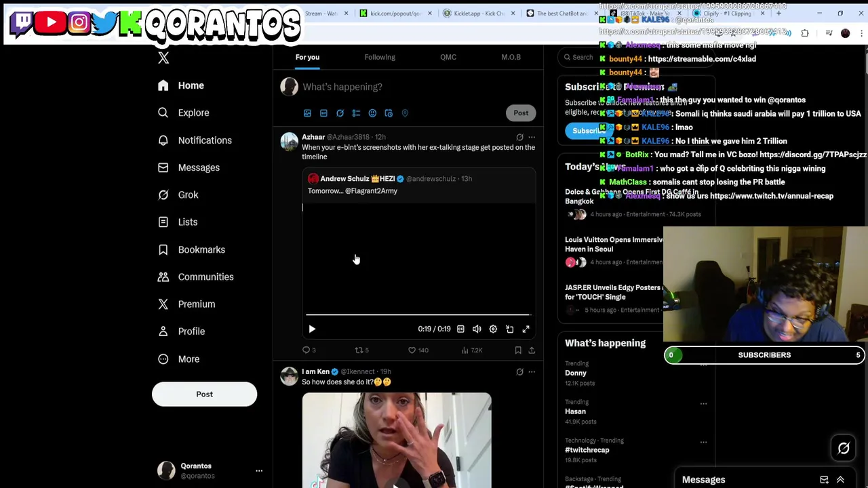Mute the video volume

point(477,329)
